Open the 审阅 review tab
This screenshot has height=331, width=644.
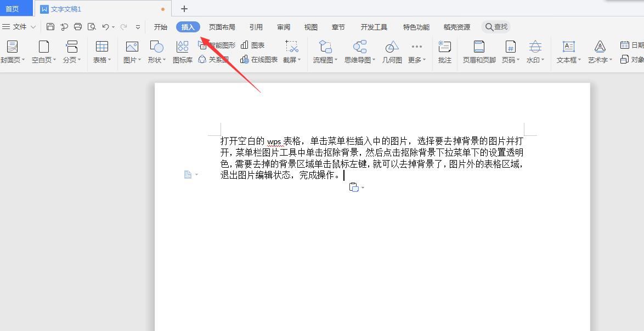click(x=283, y=26)
